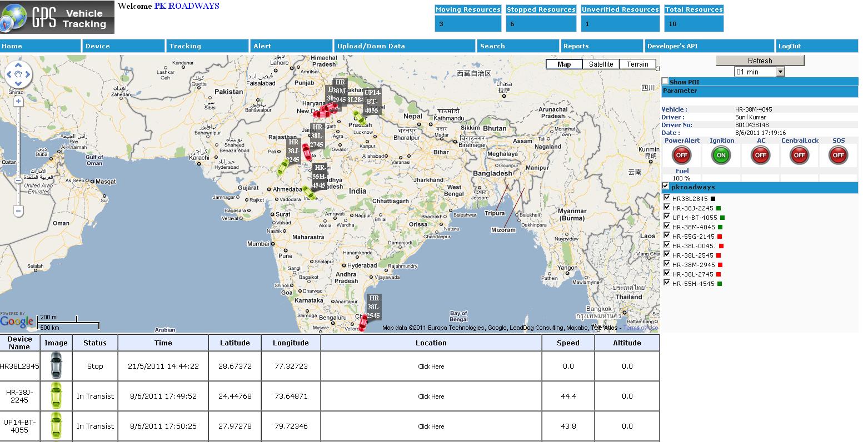Open the Alert menu
Viewport: 868px width, 442px height.
click(291, 46)
